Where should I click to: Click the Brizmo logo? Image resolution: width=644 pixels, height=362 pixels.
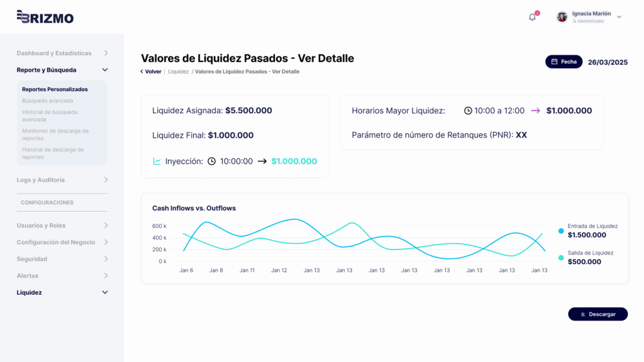click(45, 18)
